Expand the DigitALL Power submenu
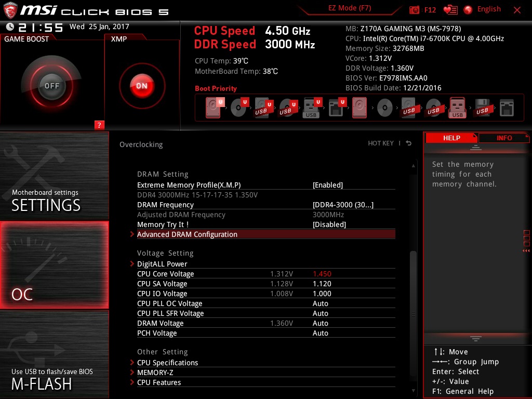 (x=266, y=263)
